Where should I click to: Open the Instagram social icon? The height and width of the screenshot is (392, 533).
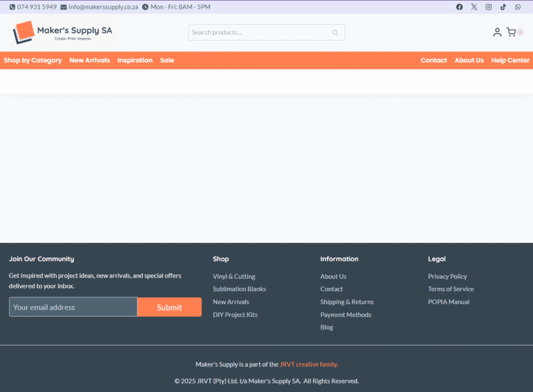point(488,7)
